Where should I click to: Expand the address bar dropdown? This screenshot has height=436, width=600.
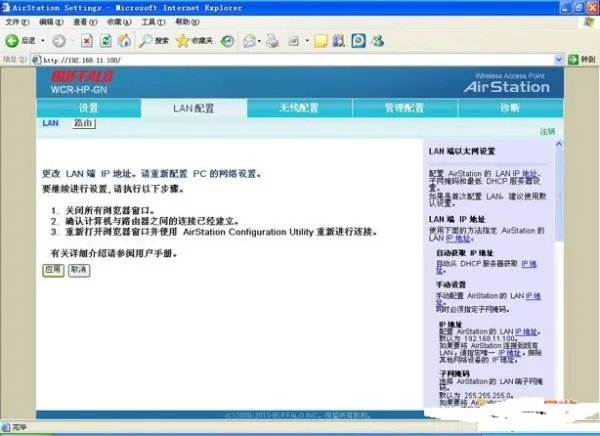coord(558,59)
